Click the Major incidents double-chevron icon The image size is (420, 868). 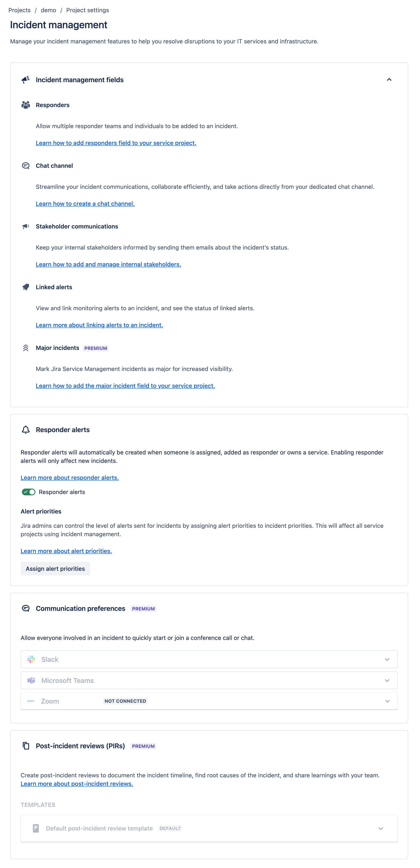(26, 348)
